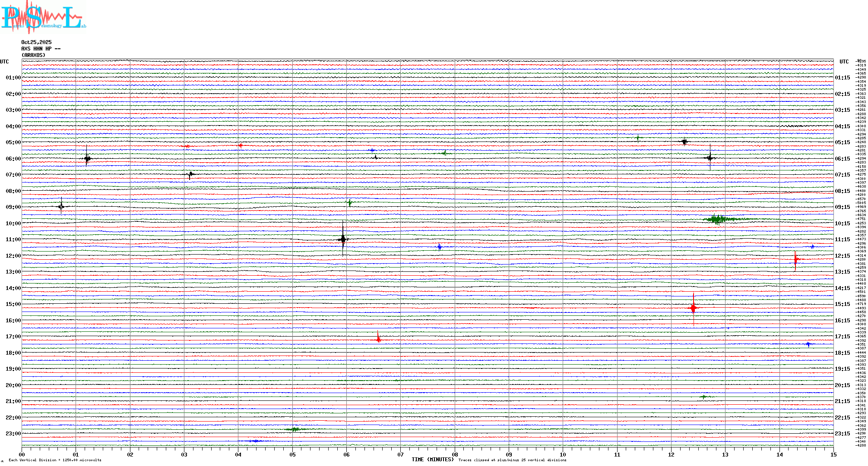Click the large black spike near 11:00
Screen dimensions: 868x466
pyautogui.click(x=343, y=239)
